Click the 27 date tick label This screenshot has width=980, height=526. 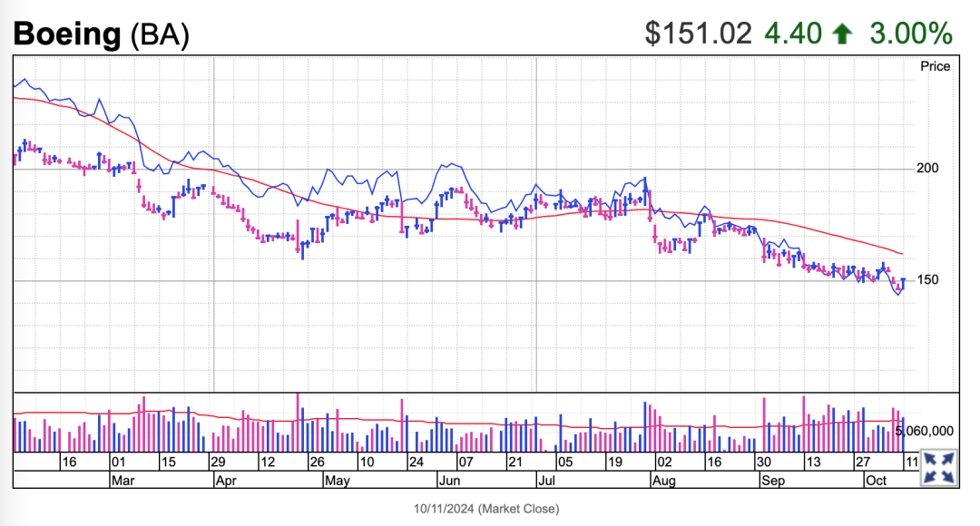tap(863, 463)
